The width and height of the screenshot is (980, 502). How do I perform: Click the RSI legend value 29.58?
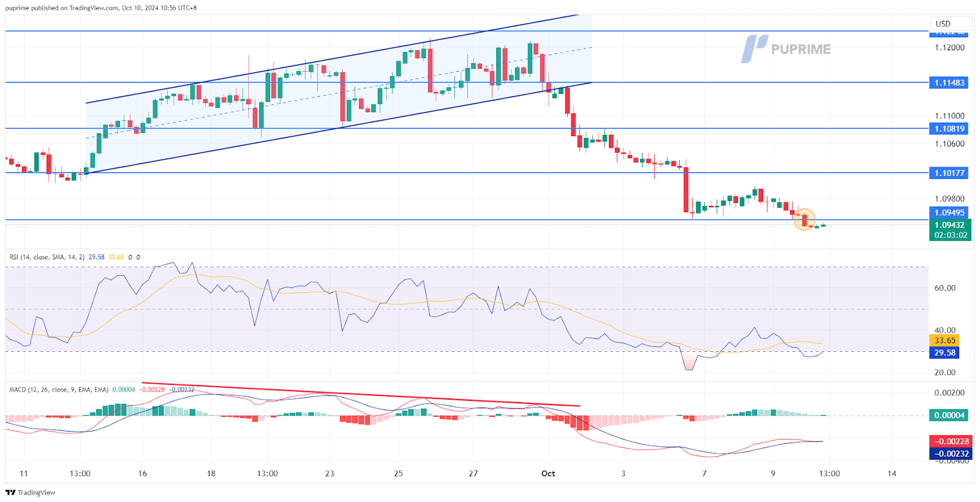96,257
